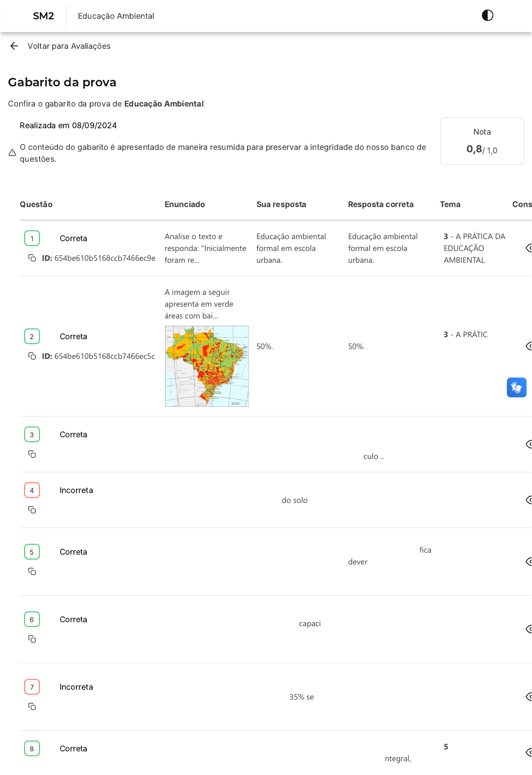This screenshot has width=532, height=775.
Task: Click the copy icon under question 7
Action: coord(32,706)
